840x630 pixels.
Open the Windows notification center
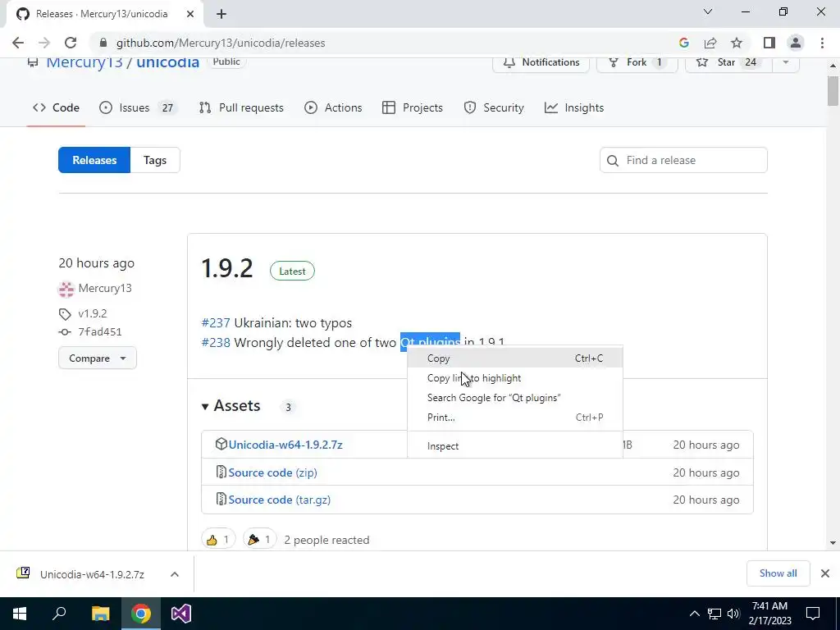click(813, 614)
